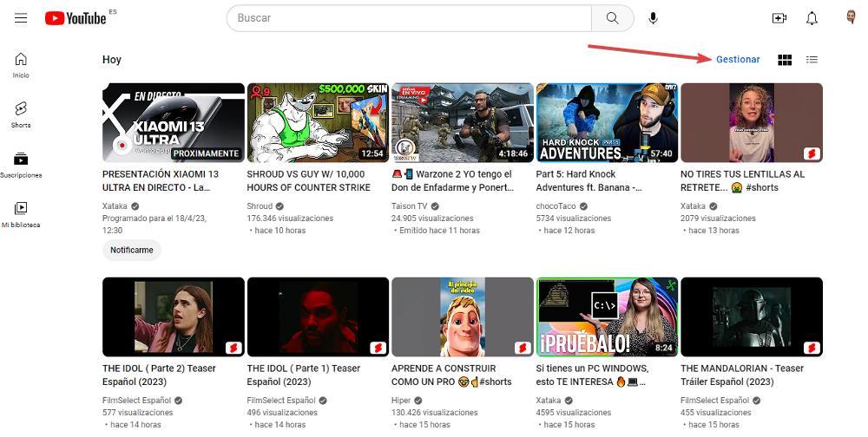Viewport: 868px width, 437px height.
Task: Open FilmSelect Español under Mandalorian teaser
Action: (714, 400)
